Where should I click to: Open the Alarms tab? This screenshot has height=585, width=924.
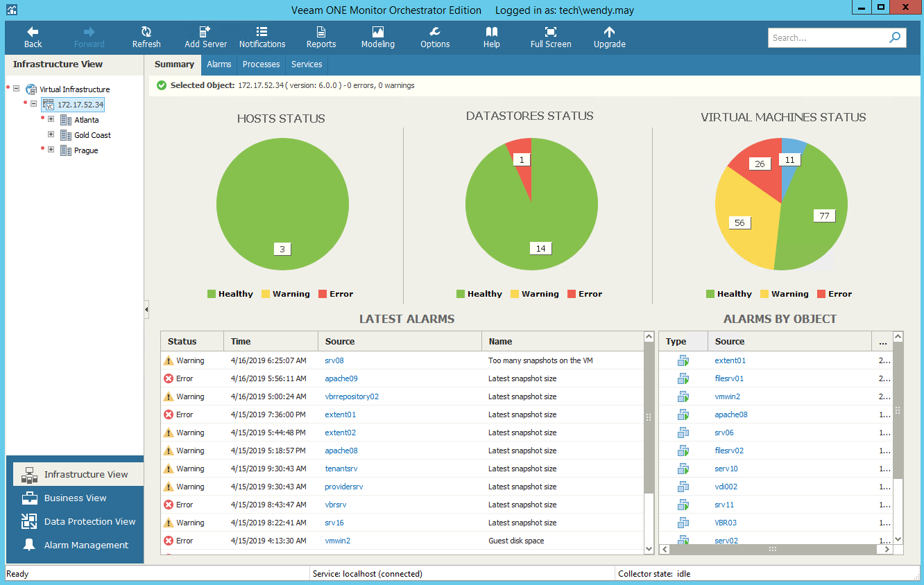(219, 64)
